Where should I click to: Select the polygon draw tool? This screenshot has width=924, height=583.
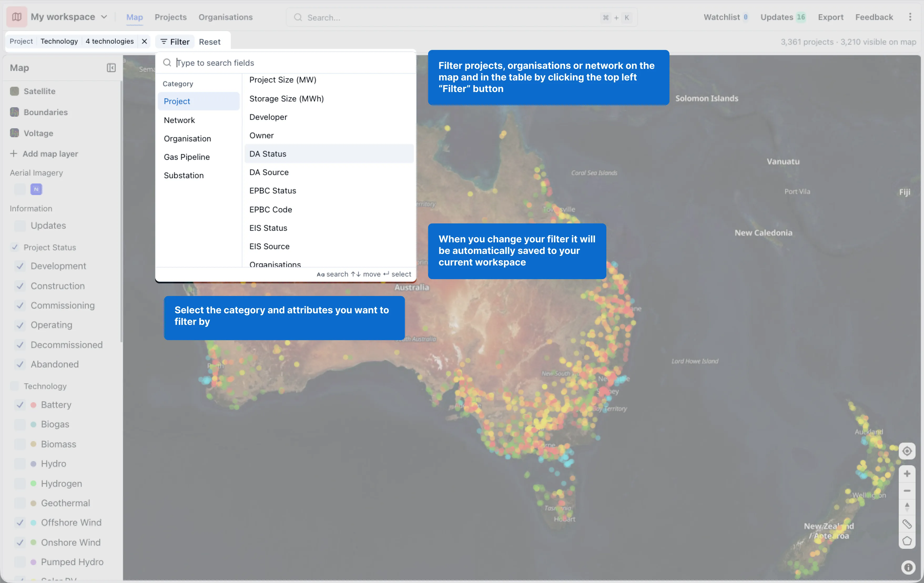point(907,541)
